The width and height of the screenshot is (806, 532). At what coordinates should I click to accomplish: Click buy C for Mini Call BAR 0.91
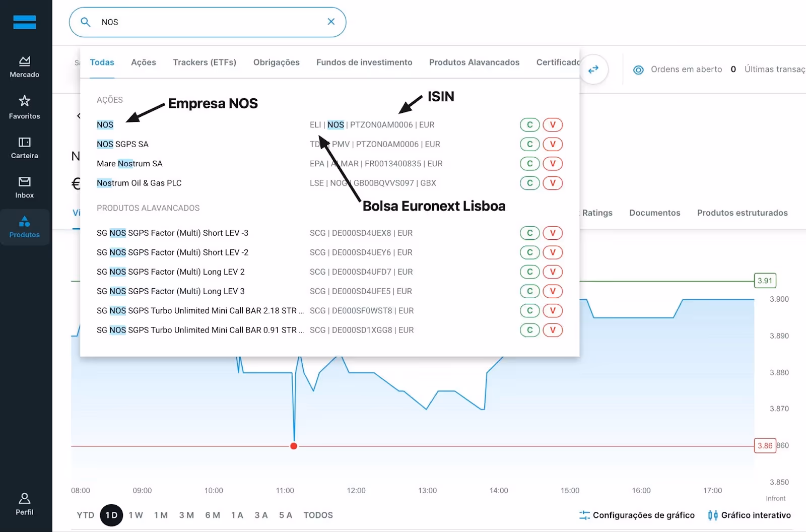[529, 330]
